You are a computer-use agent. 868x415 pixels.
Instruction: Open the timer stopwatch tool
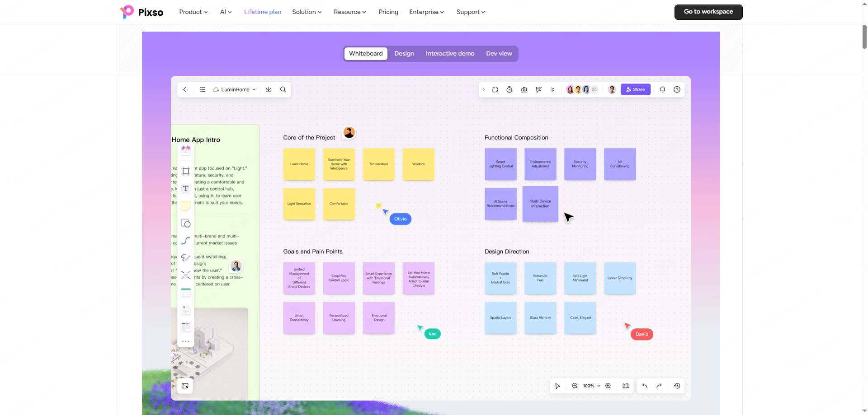[x=509, y=89]
